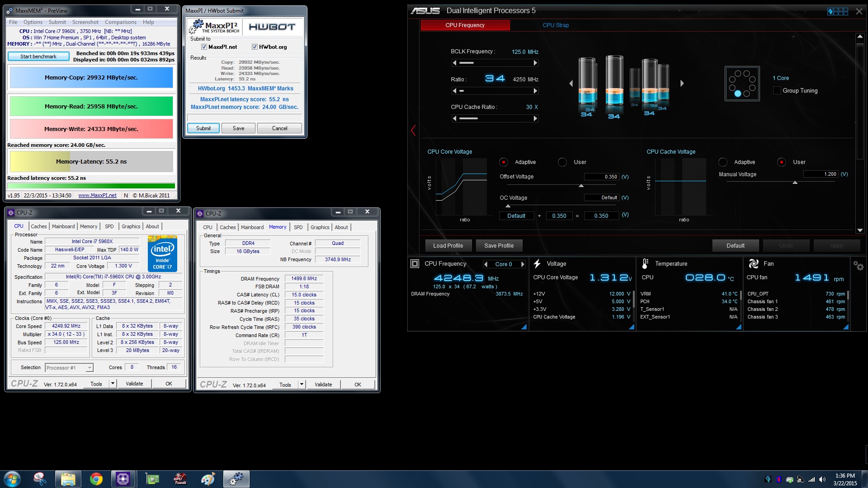Screen dimensions: 868x488
Task: Click the CPU Frequency monitor panel icon
Action: (415, 263)
